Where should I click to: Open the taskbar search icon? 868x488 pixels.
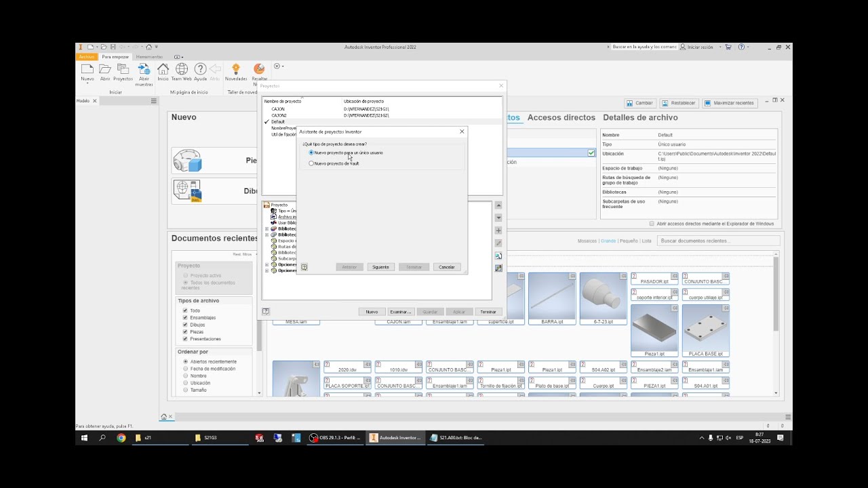(x=103, y=438)
